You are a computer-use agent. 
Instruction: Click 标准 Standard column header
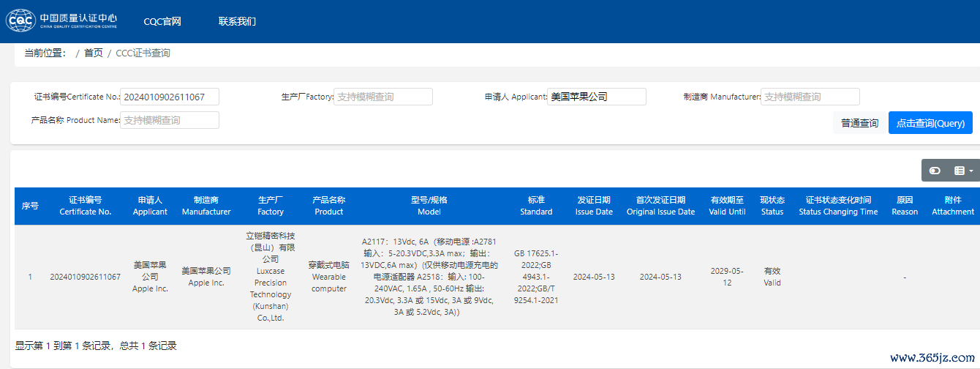(536, 206)
